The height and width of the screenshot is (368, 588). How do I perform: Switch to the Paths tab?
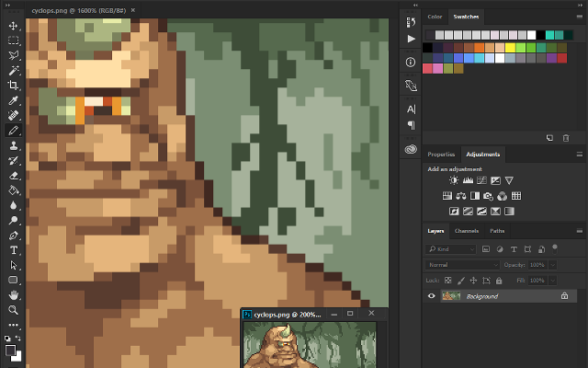[x=497, y=231]
